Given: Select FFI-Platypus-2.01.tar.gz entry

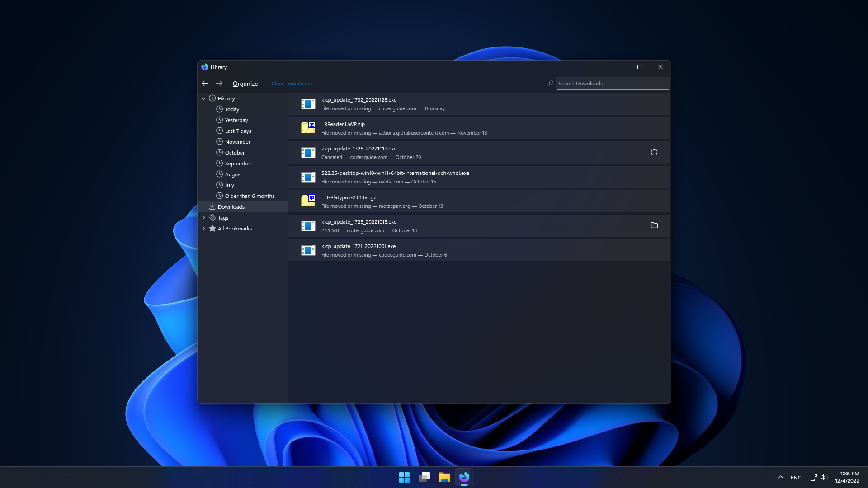Looking at the screenshot, I should (479, 202).
